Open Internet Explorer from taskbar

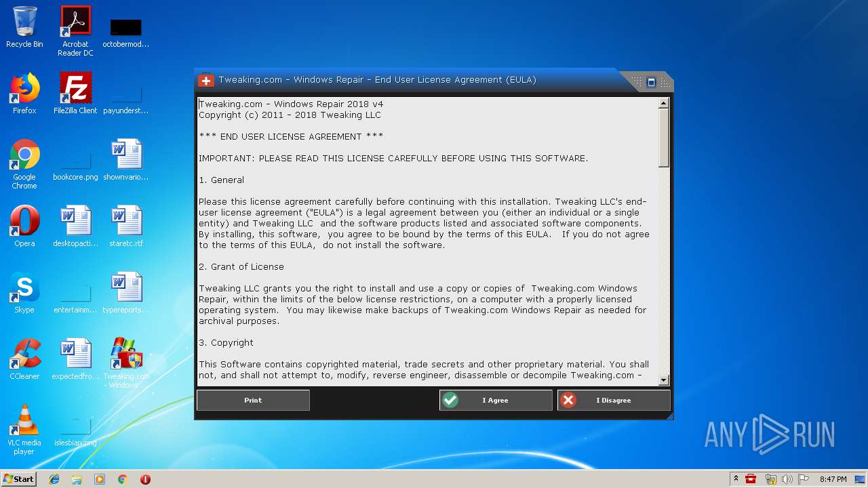54,479
